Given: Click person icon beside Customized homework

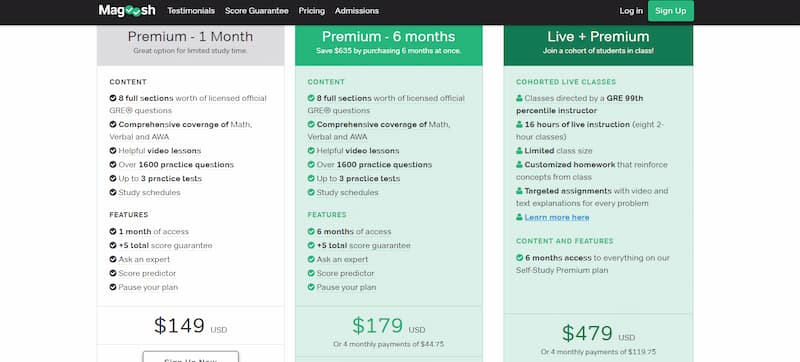Looking at the screenshot, I should pyautogui.click(x=519, y=165).
